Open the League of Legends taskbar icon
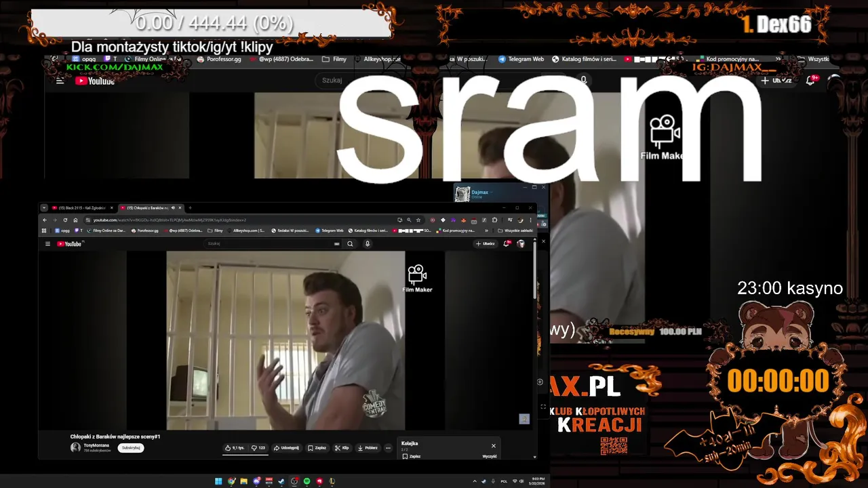868x488 pixels. point(332,481)
